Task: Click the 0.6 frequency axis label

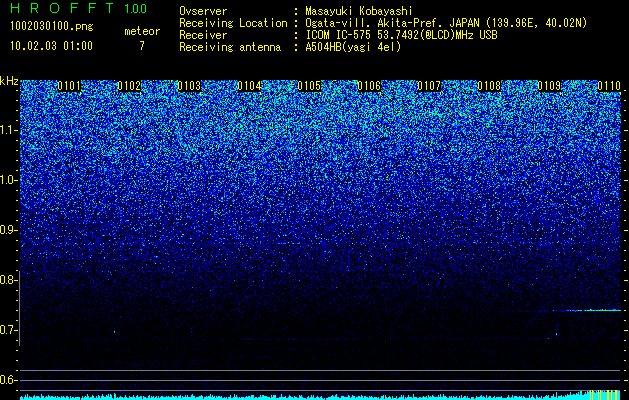Action: point(7,380)
